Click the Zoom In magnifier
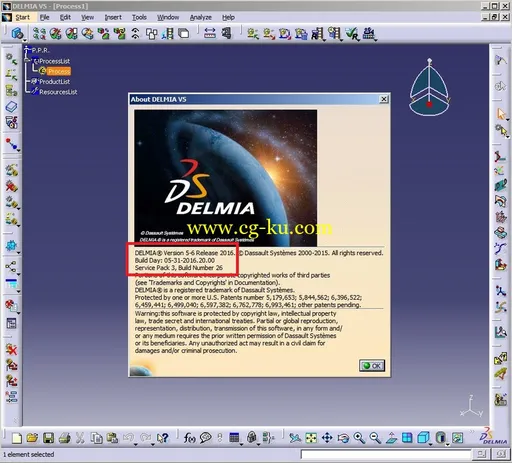The height and width of the screenshot is (463, 512). pyautogui.click(x=359, y=438)
